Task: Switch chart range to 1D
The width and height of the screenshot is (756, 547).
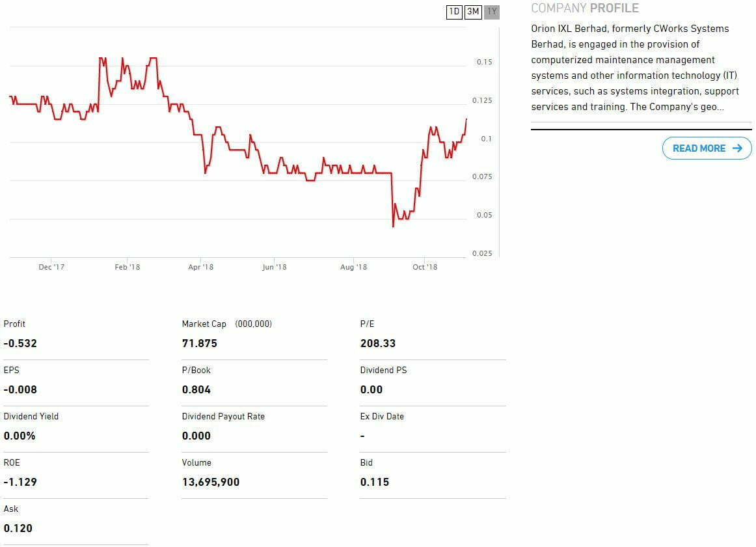Action: point(454,12)
